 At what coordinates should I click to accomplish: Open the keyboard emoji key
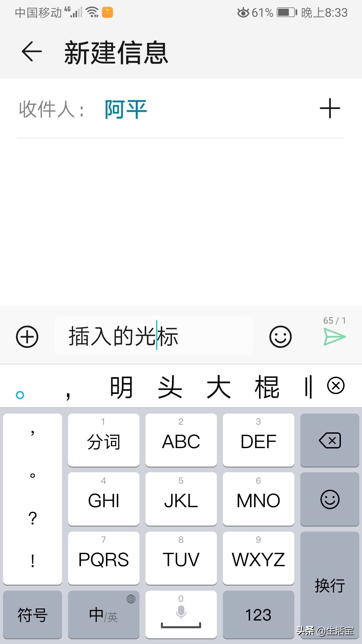point(330,499)
